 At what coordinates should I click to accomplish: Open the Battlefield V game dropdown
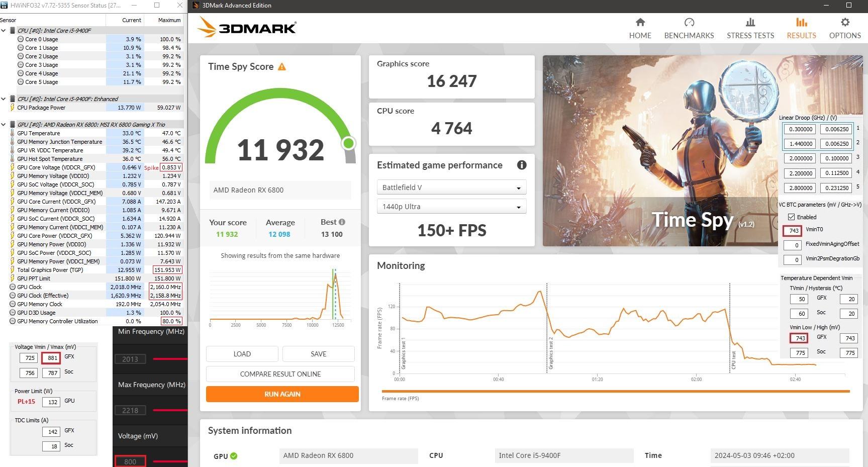coord(451,188)
